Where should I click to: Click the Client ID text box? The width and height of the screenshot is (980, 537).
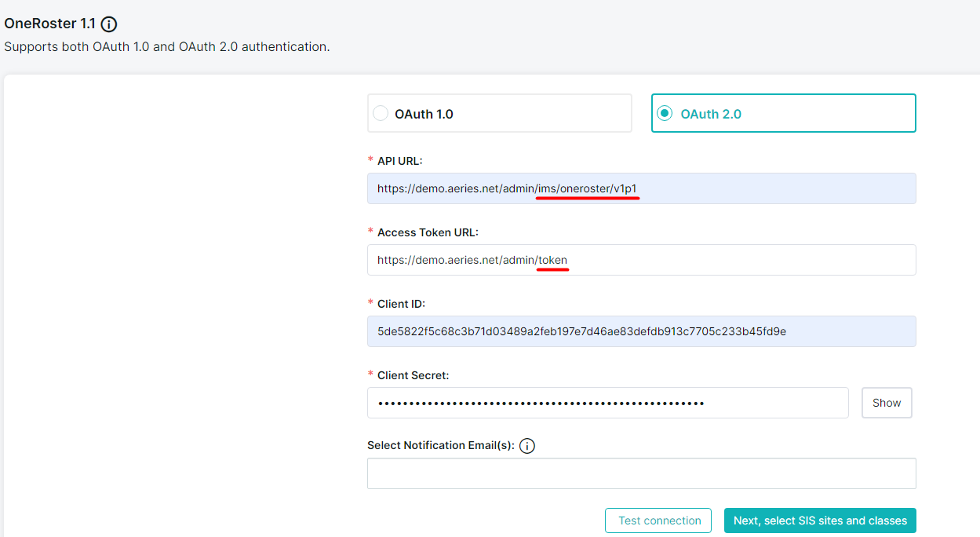(x=640, y=331)
